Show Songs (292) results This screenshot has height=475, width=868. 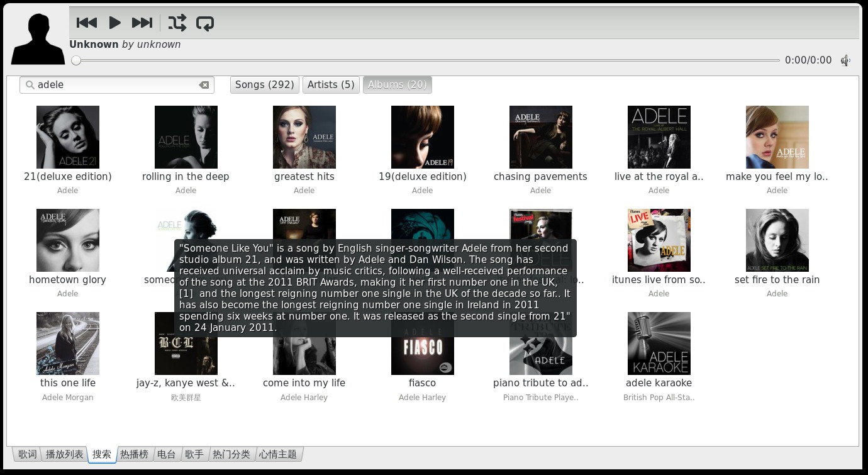coord(265,85)
